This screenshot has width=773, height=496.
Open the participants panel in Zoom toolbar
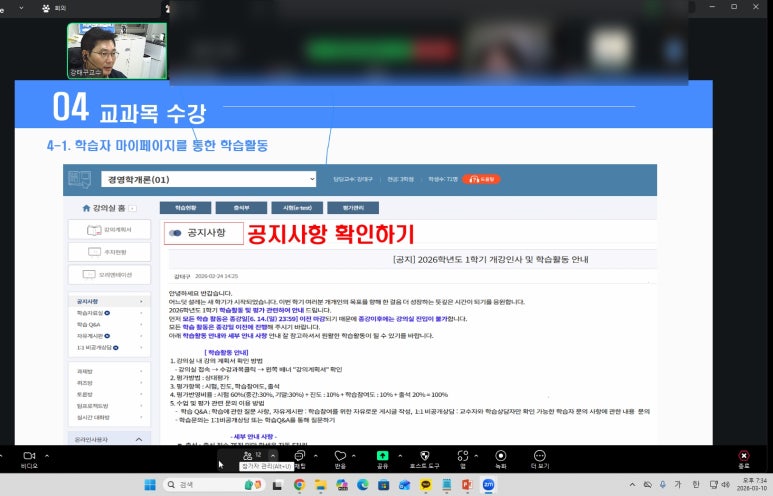coord(246,456)
